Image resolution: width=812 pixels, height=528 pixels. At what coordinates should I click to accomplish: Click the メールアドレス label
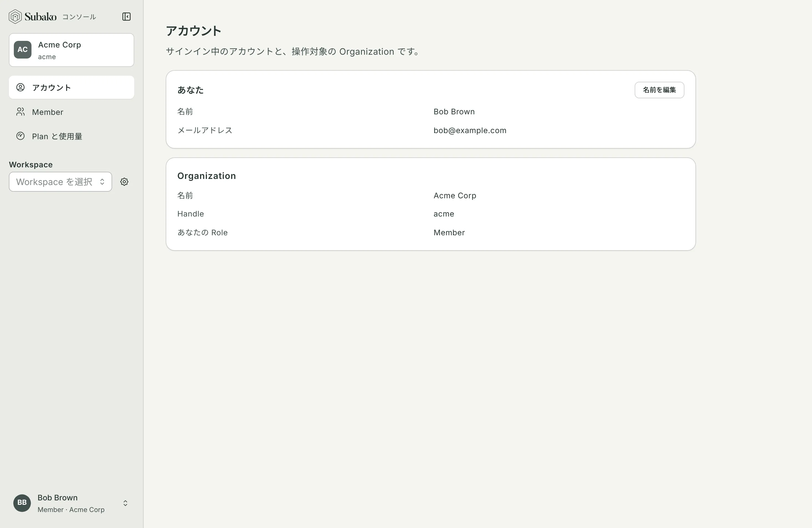[x=205, y=130]
